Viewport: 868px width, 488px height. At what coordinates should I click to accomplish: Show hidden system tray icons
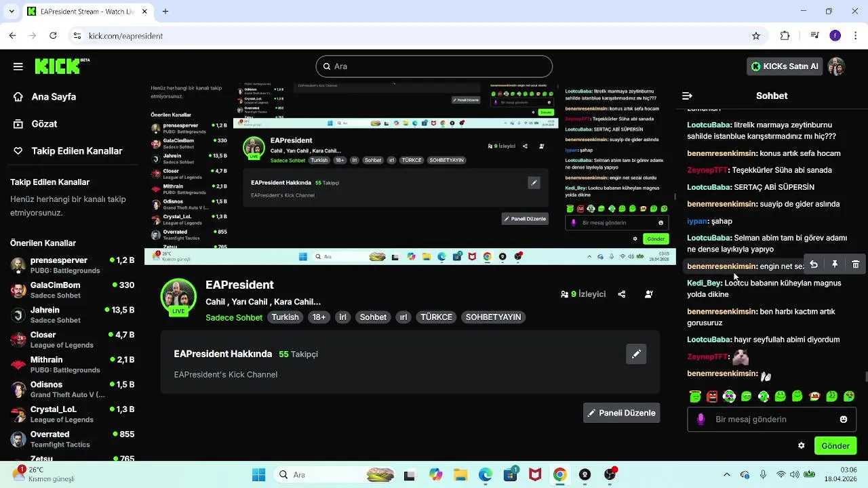click(727, 474)
